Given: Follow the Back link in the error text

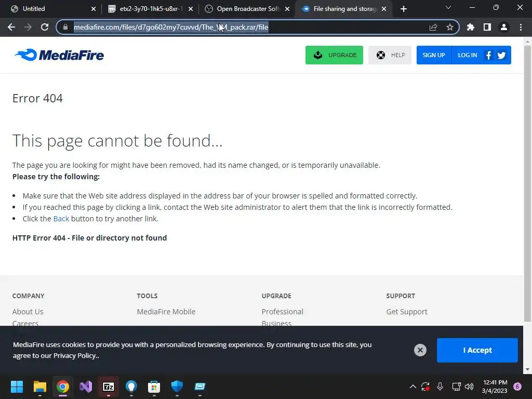Looking at the screenshot, I should [x=61, y=219].
